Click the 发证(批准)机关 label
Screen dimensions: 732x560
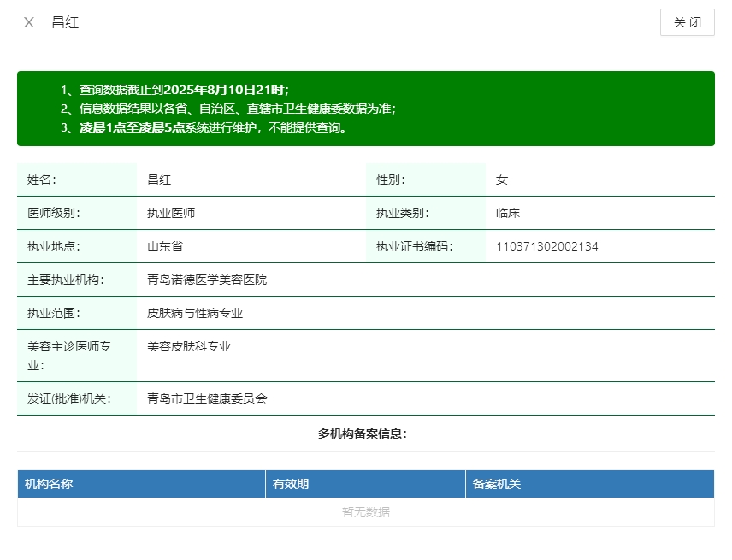(69, 398)
